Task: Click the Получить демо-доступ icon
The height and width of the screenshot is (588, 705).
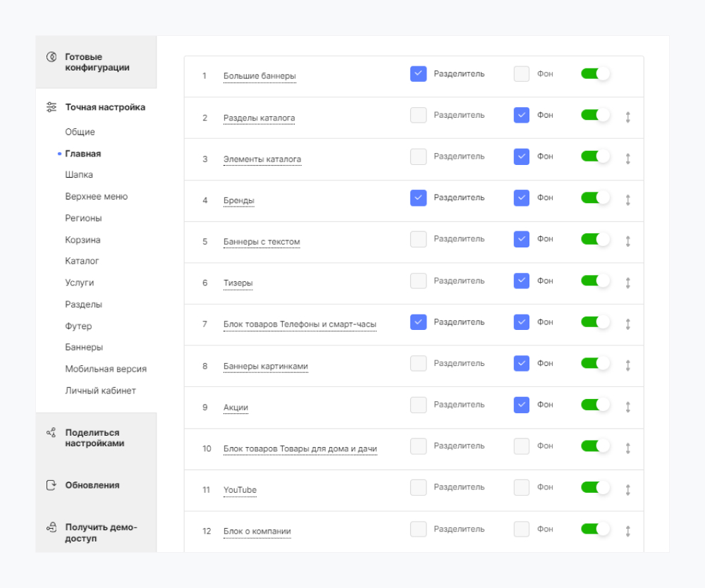Action: click(51, 527)
